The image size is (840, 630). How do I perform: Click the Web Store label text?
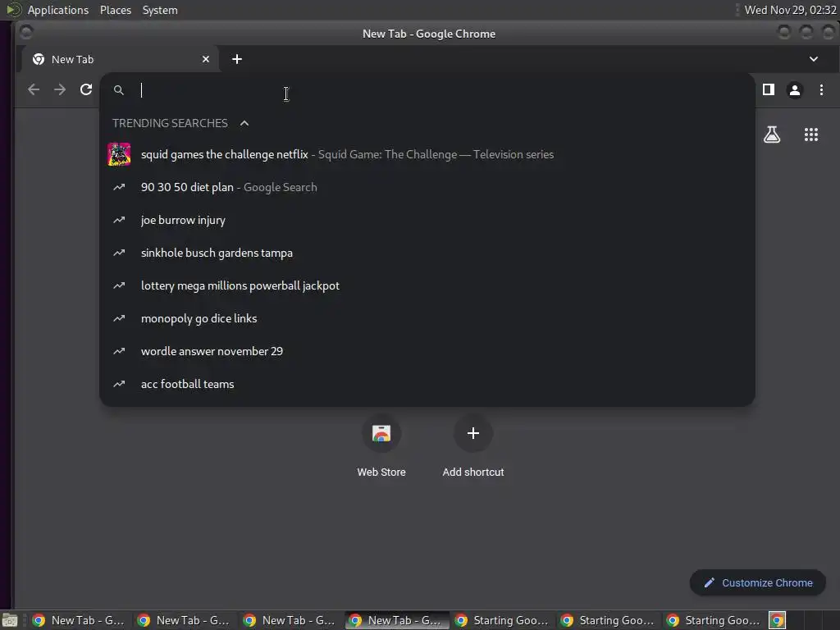pyautogui.click(x=381, y=472)
